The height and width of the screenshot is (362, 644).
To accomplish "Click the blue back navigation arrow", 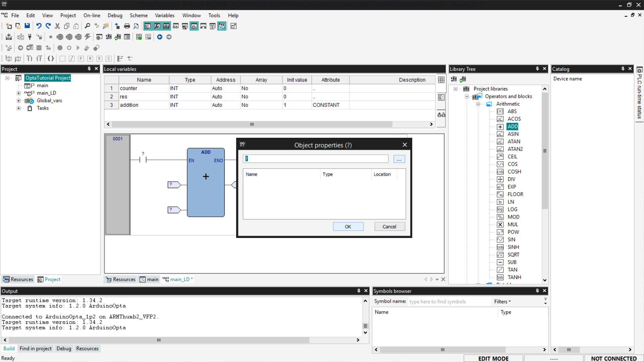I will tap(160, 37).
